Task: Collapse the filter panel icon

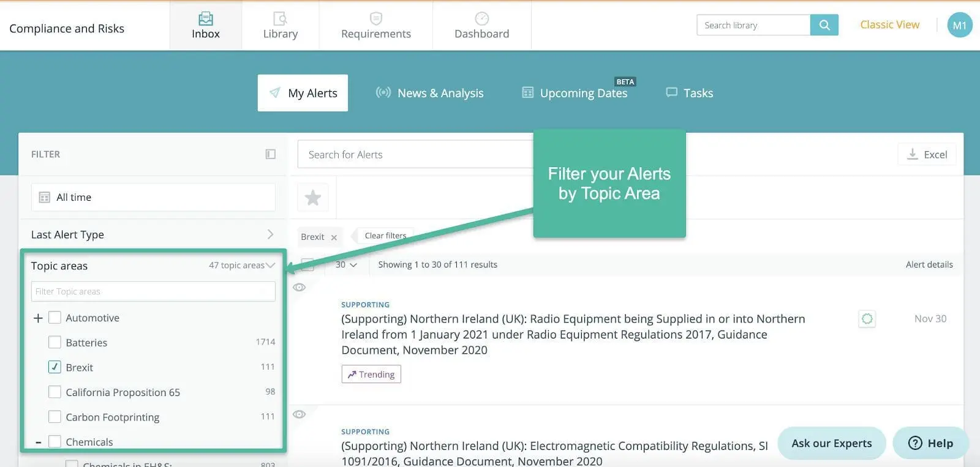Action: 270,154
